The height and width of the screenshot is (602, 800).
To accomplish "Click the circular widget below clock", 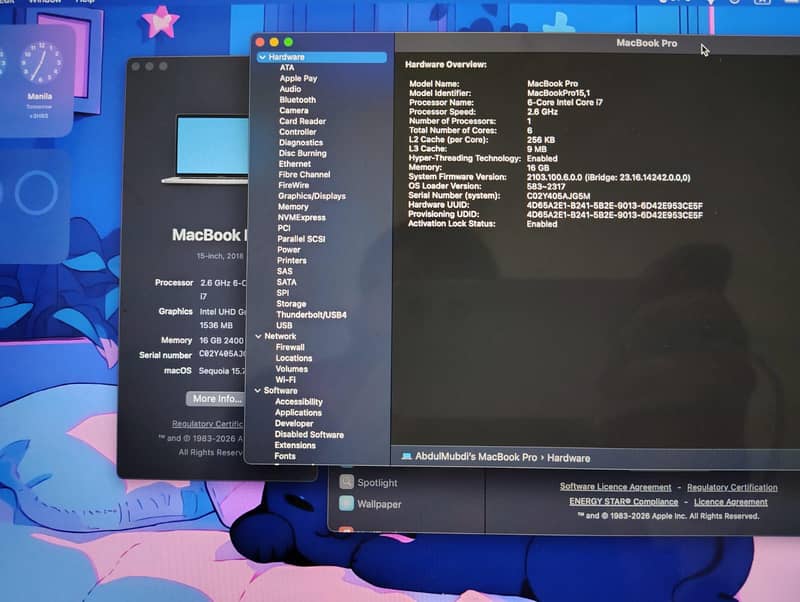I will pyautogui.click(x=36, y=193).
